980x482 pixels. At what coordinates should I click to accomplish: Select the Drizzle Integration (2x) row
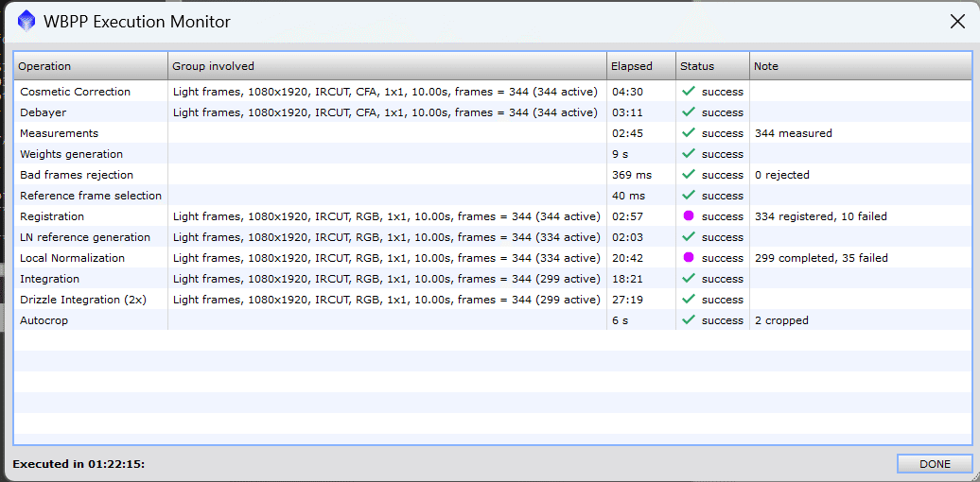coord(493,299)
